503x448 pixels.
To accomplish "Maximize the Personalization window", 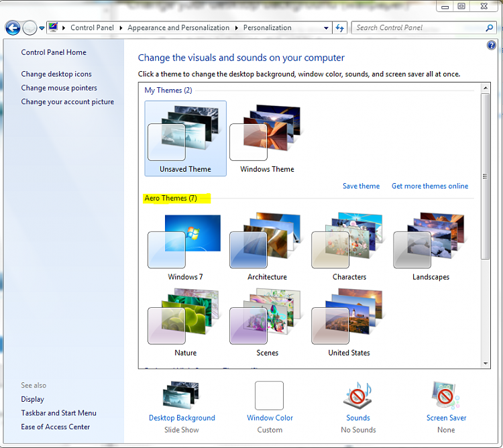I will click(x=461, y=7).
